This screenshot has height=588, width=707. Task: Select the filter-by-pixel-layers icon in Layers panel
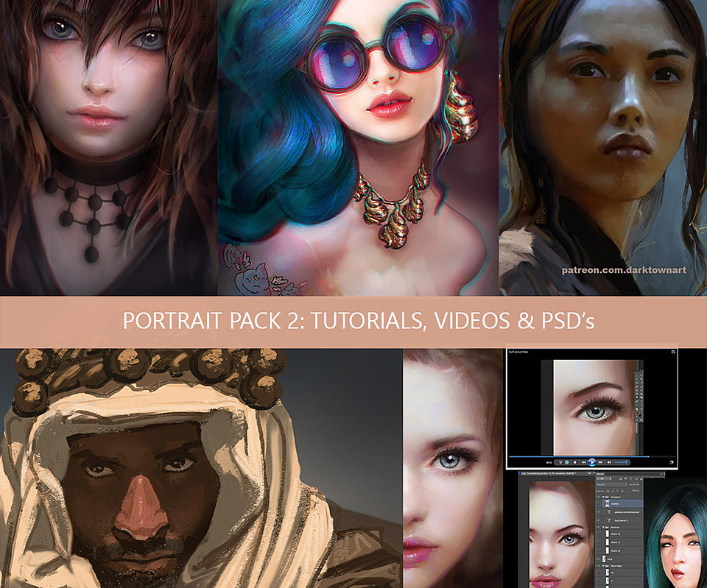620,479
